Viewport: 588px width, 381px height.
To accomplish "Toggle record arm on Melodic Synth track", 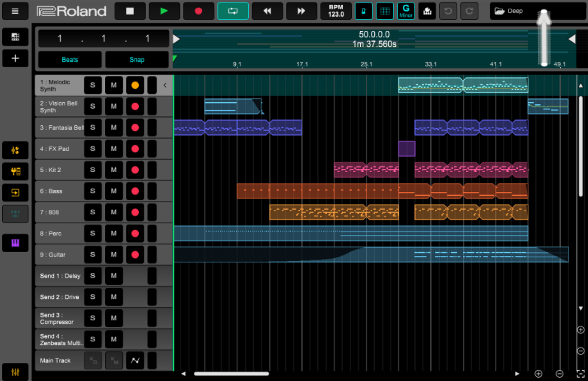I will [x=135, y=85].
